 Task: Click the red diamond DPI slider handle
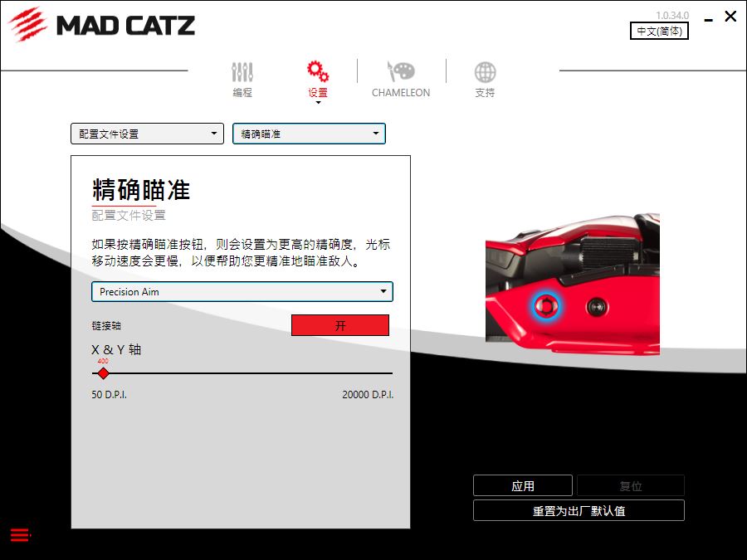pos(103,373)
